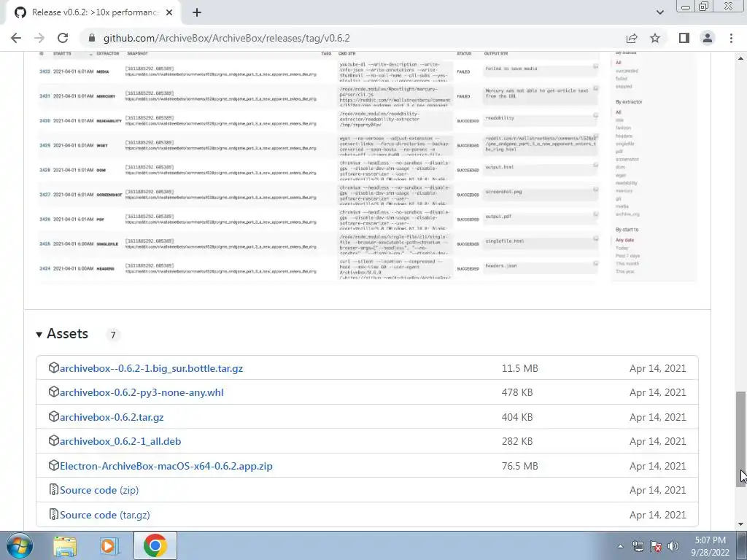Share this page using share icon

[x=632, y=38]
